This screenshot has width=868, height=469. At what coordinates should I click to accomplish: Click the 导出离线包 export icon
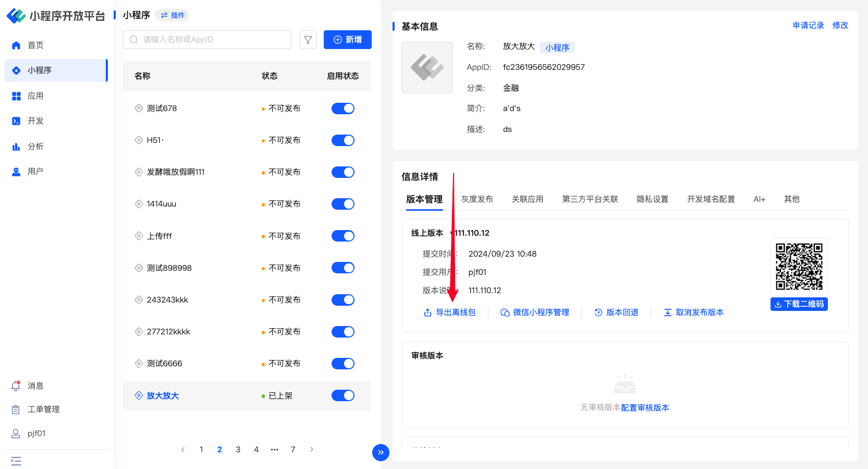pos(427,312)
